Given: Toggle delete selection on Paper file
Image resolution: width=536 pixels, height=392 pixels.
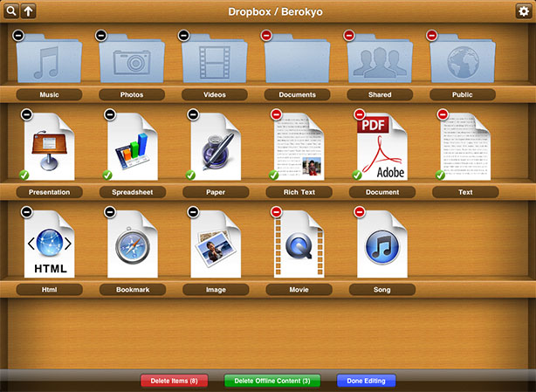Looking at the screenshot, I should pos(194,114).
